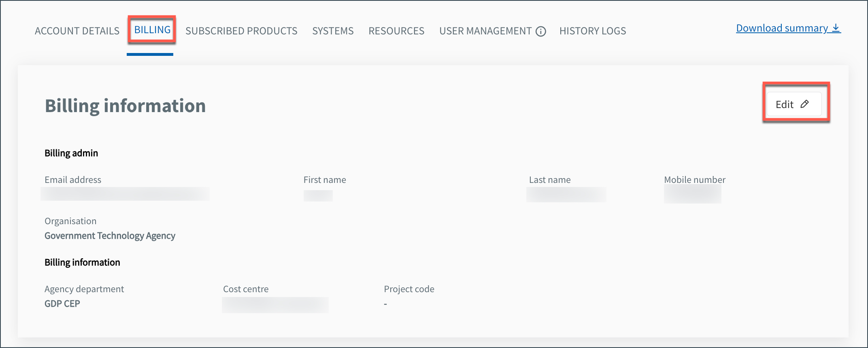Switch to the User Management tab
The height and width of the screenshot is (348, 868).
485,31
